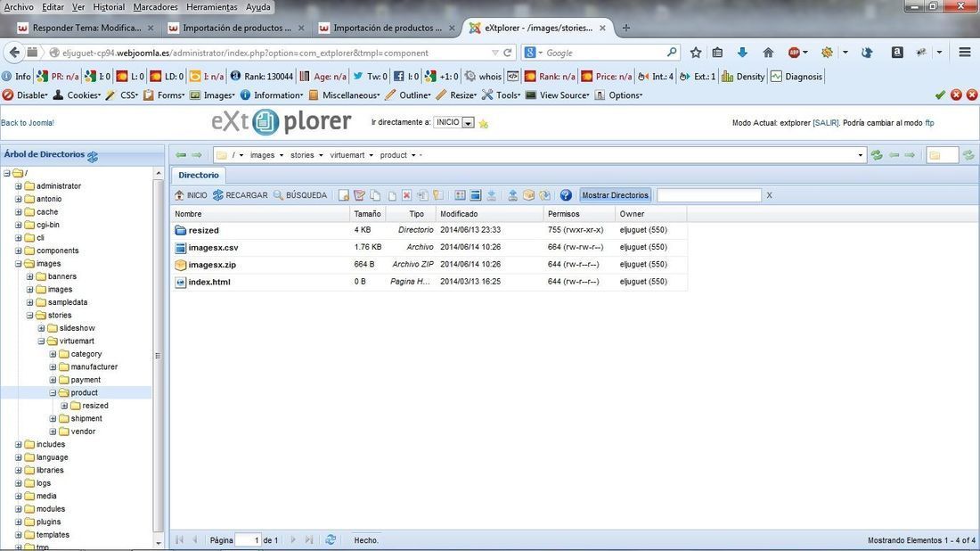Open Historial menu
980x551 pixels.
click(x=109, y=7)
